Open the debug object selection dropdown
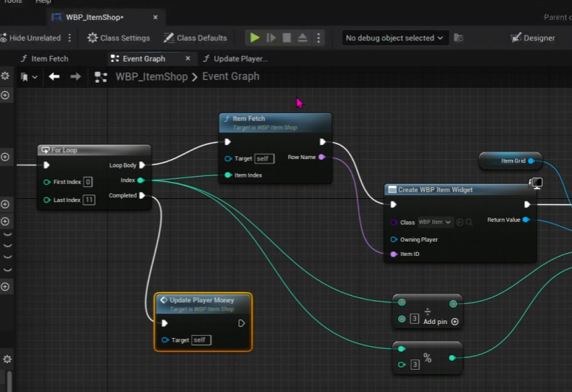 pyautogui.click(x=394, y=38)
